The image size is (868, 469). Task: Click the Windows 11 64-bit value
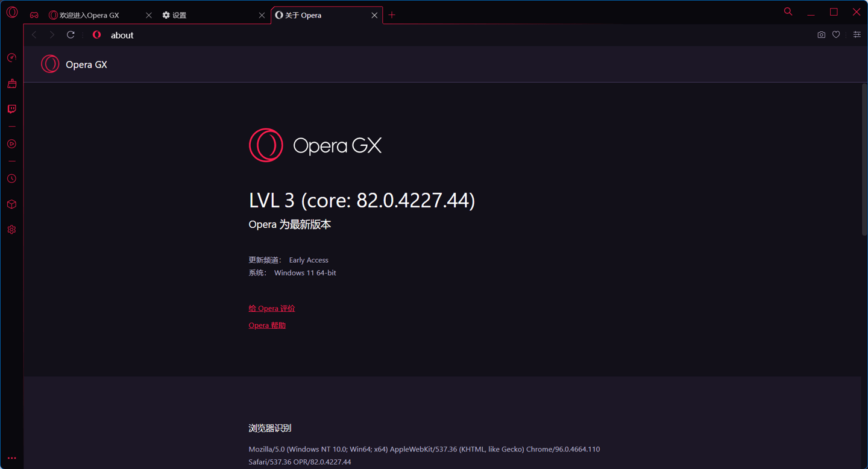point(305,273)
